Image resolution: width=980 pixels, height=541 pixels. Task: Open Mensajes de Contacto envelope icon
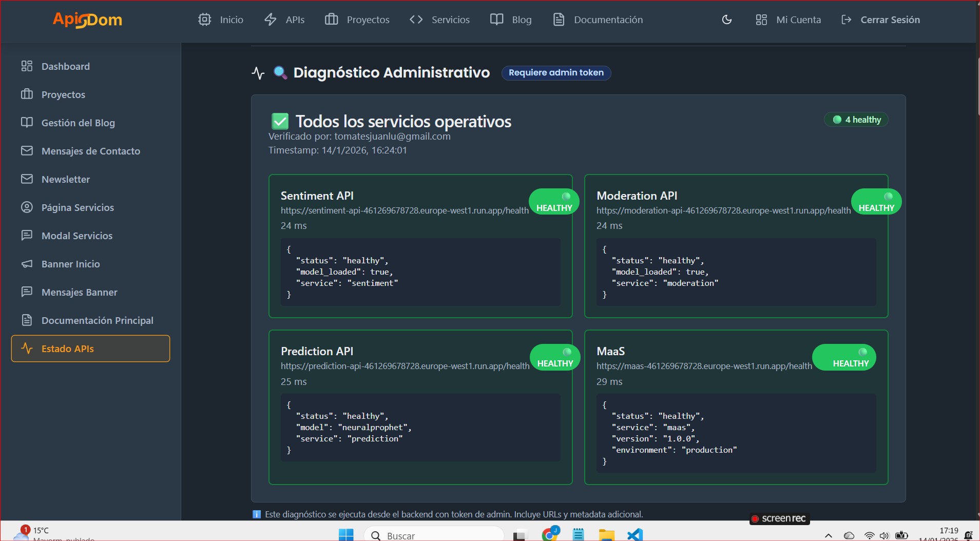tap(27, 151)
